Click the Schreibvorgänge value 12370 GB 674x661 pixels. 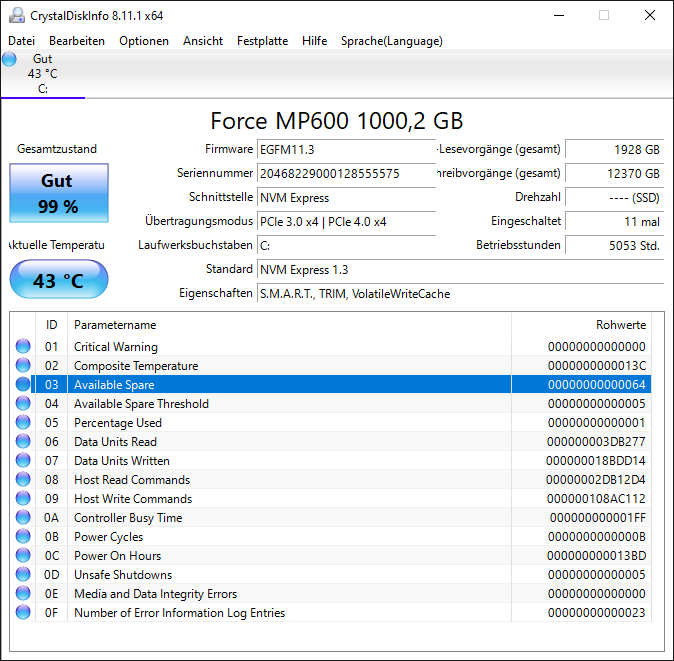point(615,174)
